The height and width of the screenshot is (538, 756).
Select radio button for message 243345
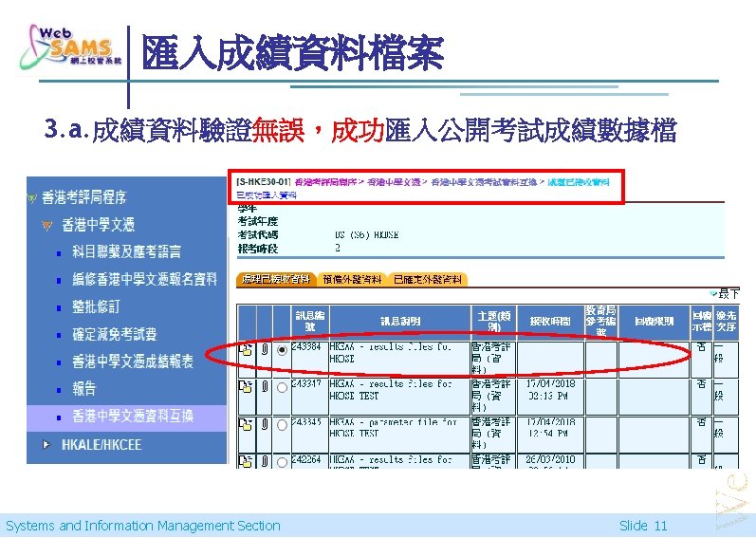pyautogui.click(x=282, y=425)
